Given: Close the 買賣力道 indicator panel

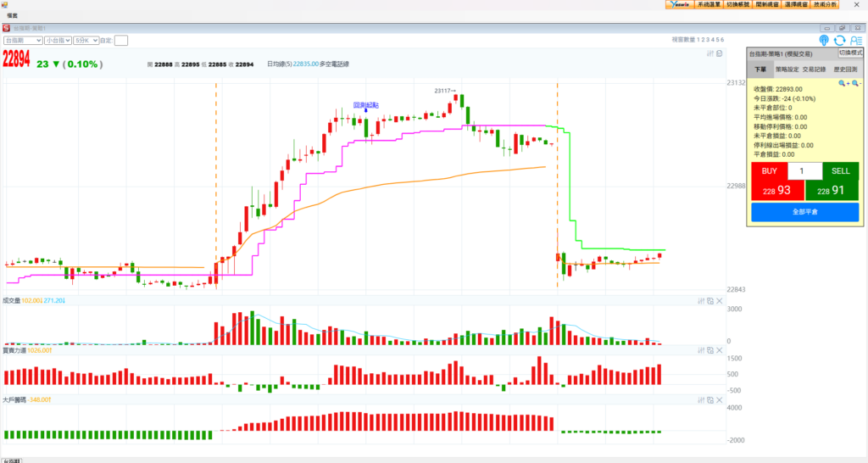Looking at the screenshot, I should [719, 350].
